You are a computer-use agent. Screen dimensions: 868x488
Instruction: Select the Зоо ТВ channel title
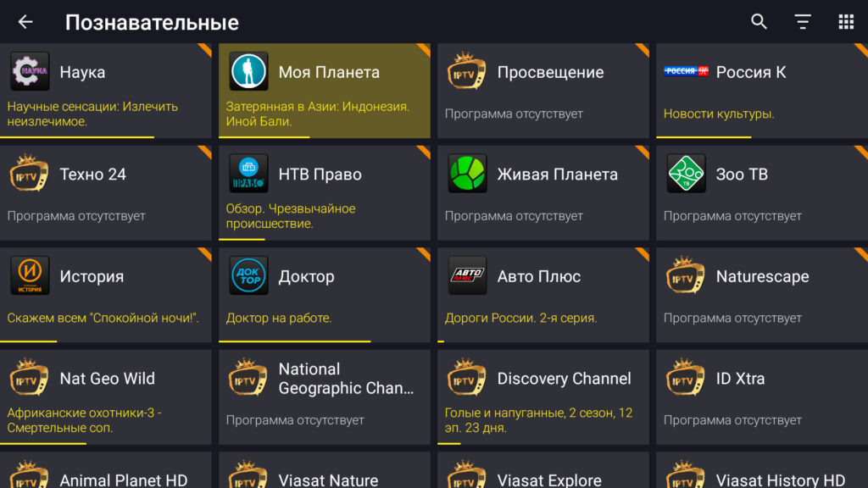coord(742,175)
